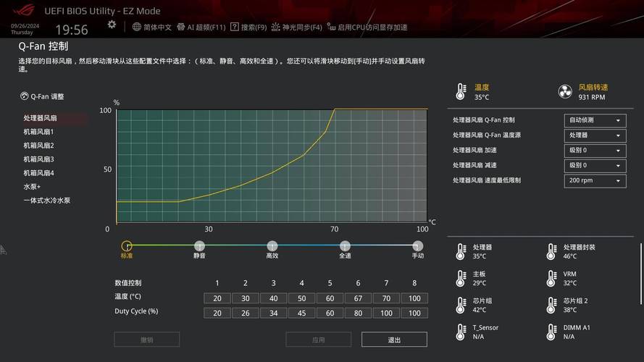Viewport: 644px width, 362px height.
Task: Select 机箱风扇1 in the fan list
Action: (38, 132)
